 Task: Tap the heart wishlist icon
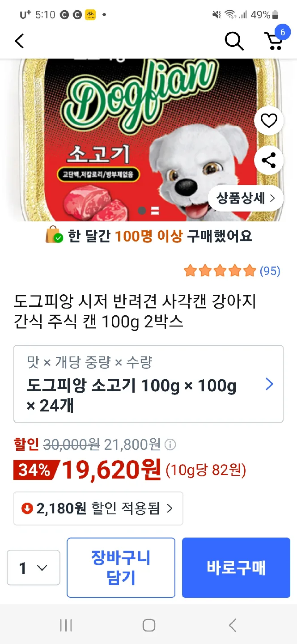269,121
